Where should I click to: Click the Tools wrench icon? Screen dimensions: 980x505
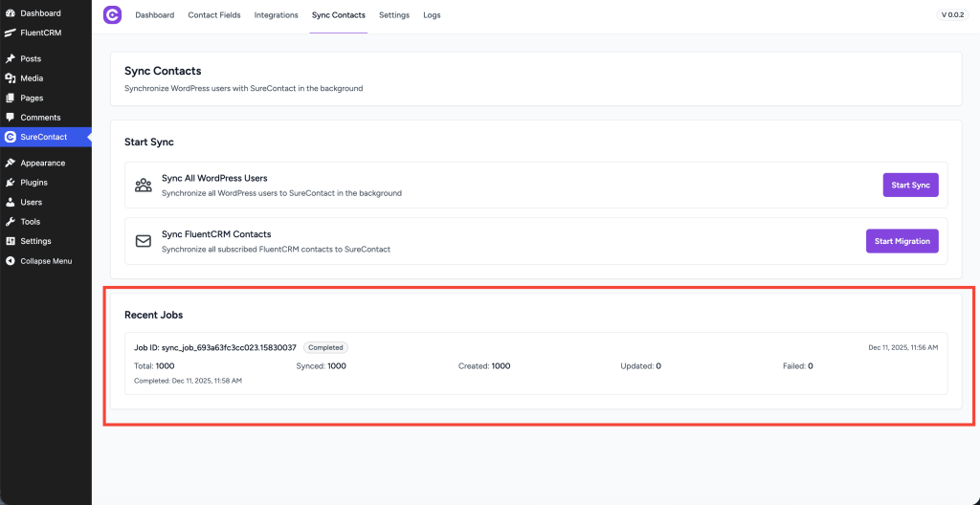coord(11,222)
